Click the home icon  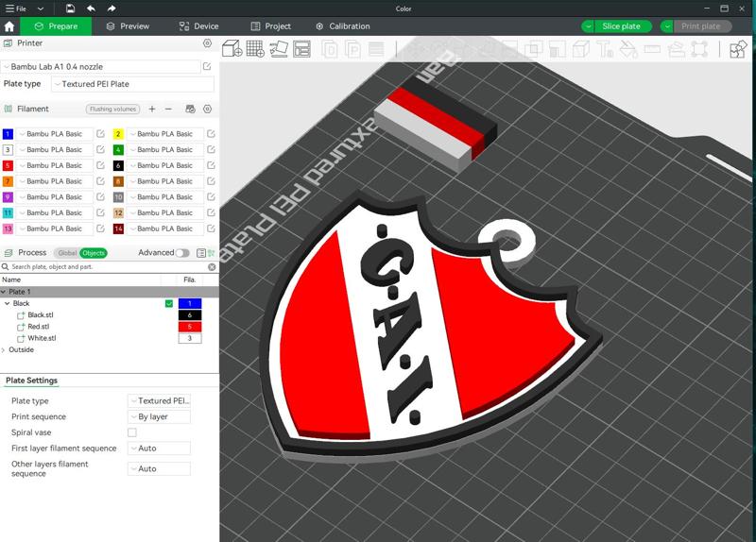9,26
